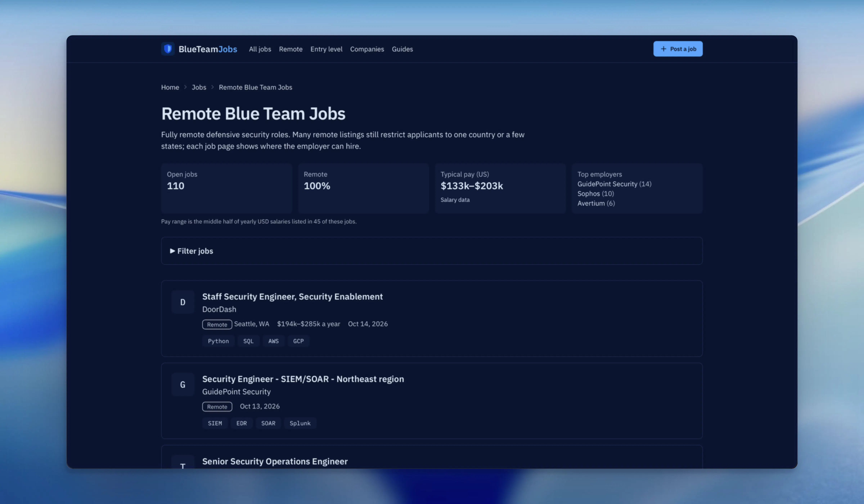Click the SOAR skill tag
Screen dimensions: 864x504
[x=268, y=423]
